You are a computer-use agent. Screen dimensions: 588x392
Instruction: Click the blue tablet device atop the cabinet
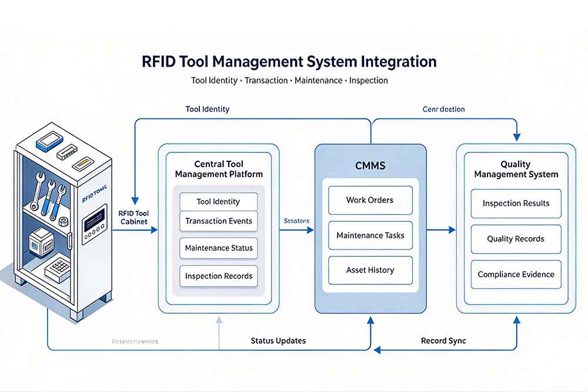[x=48, y=142]
